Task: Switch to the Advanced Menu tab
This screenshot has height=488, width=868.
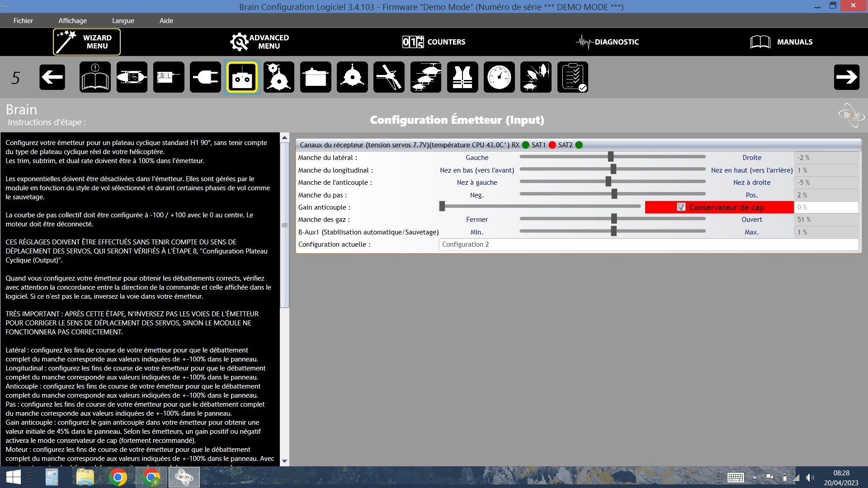Action: 259,42
